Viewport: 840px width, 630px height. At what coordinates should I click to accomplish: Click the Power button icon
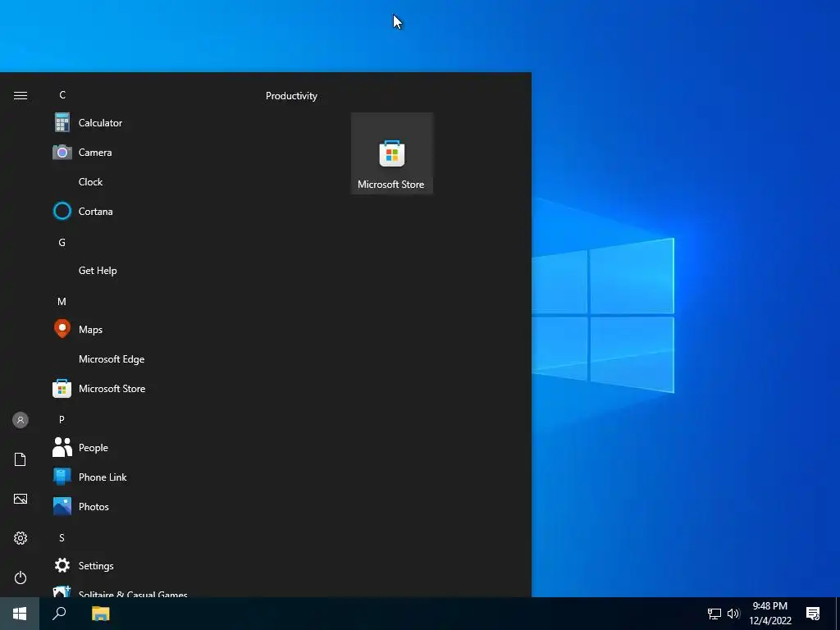click(x=21, y=577)
